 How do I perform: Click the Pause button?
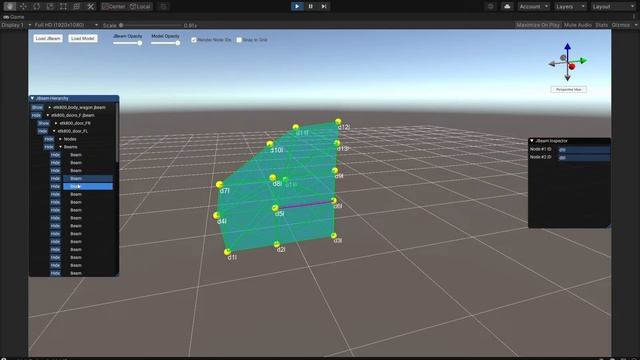click(311, 6)
